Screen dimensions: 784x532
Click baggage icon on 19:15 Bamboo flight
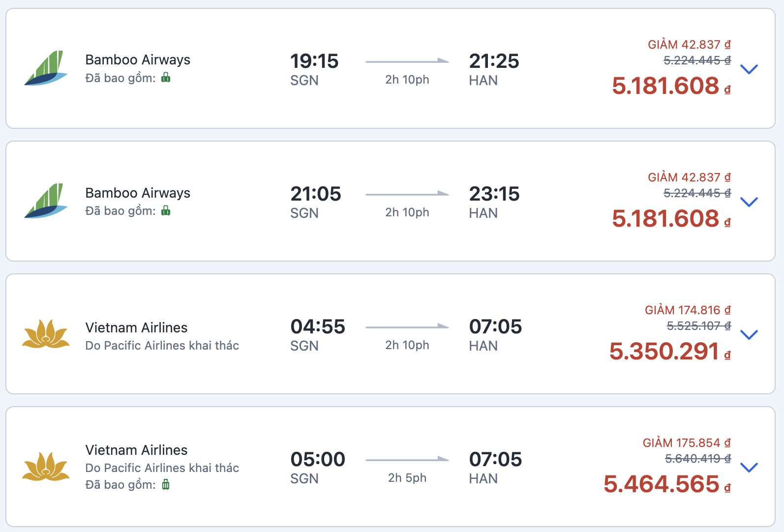pos(166,78)
